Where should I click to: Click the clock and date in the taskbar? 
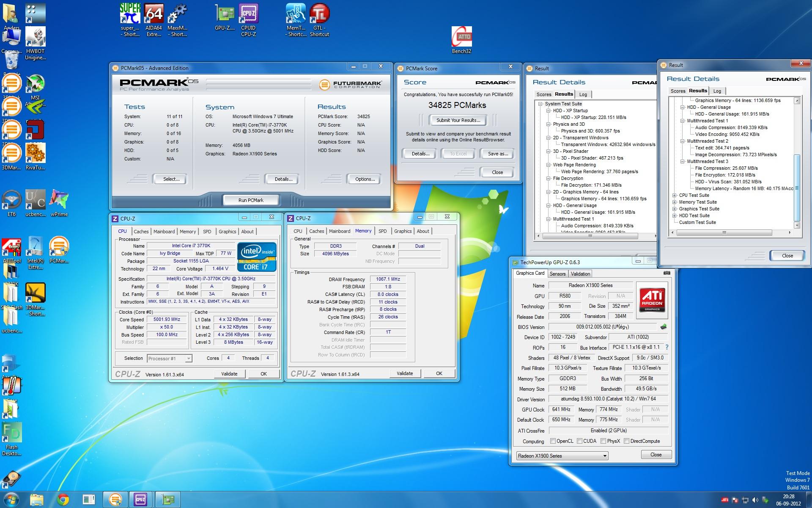click(788, 500)
